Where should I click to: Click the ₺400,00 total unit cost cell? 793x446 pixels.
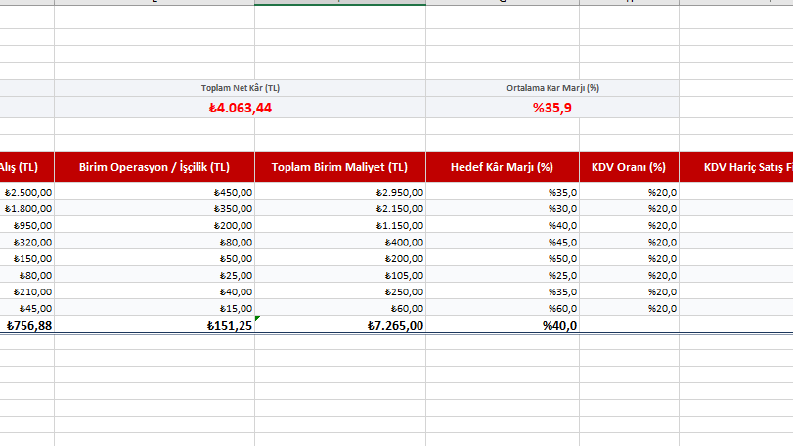coord(340,242)
